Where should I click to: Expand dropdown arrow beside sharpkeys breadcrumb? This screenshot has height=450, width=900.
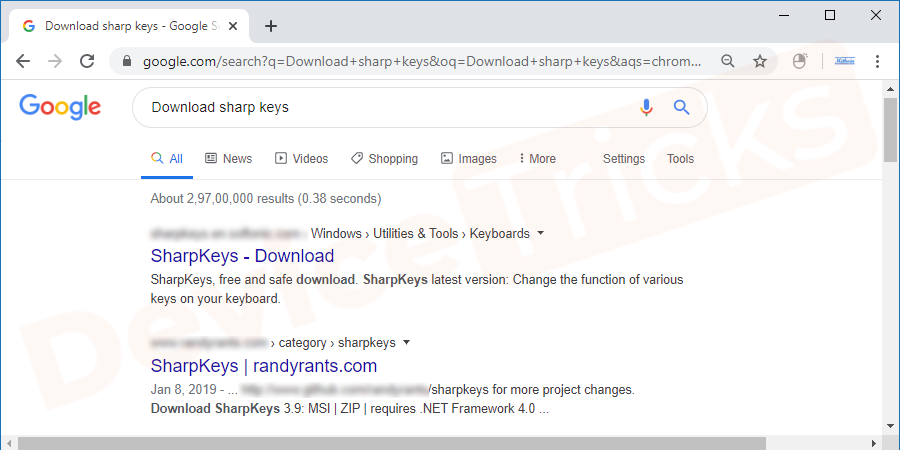pos(406,343)
